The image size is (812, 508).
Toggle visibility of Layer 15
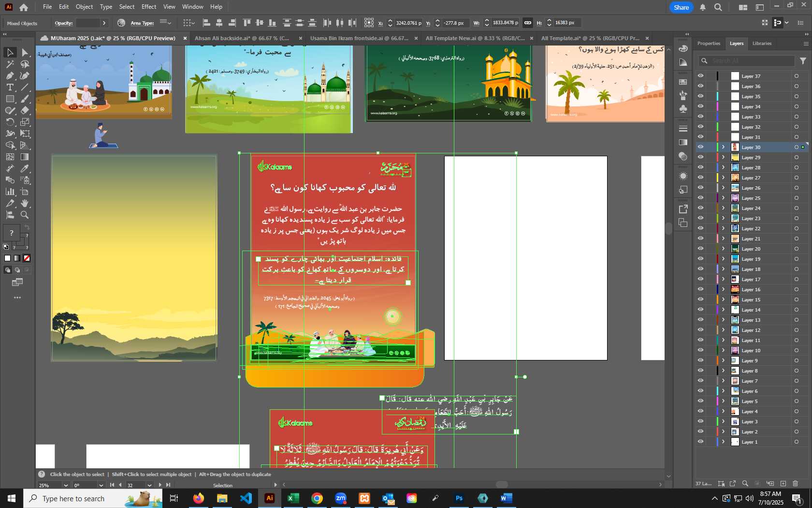point(700,299)
